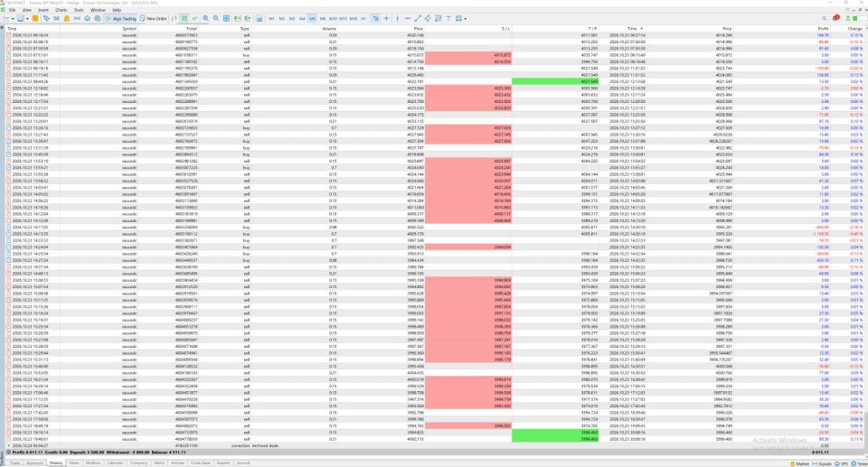Select the trendline drawing tool
This screenshot has width=868, height=467.
tap(418, 18)
